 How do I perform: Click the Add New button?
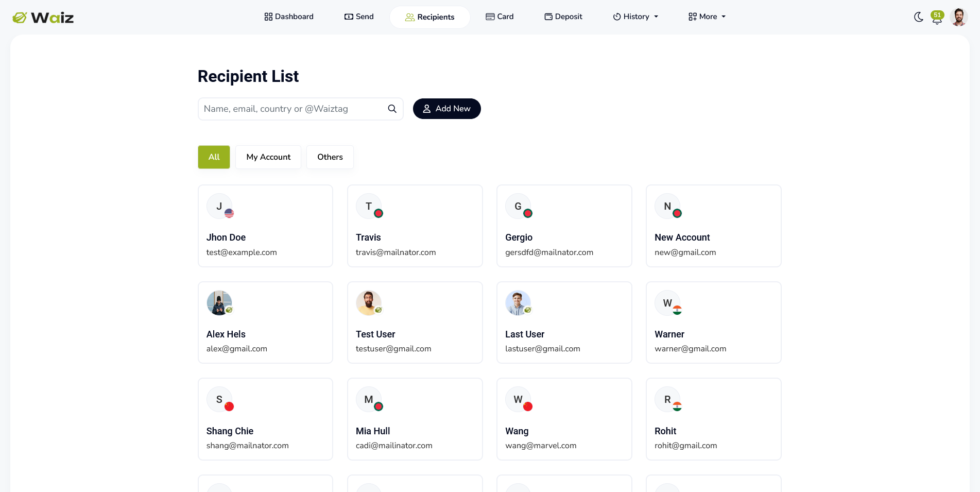[x=446, y=109]
